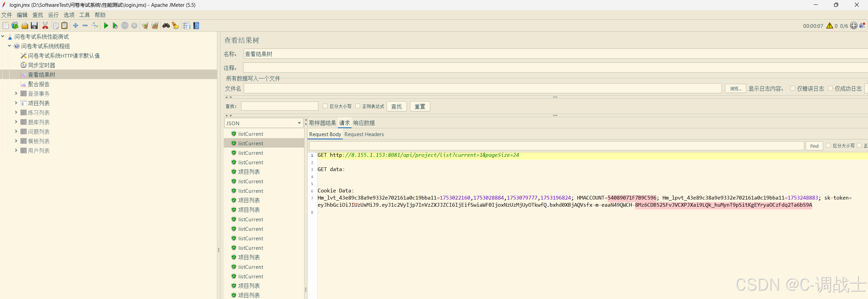Click the Open file folder icon

click(24, 26)
